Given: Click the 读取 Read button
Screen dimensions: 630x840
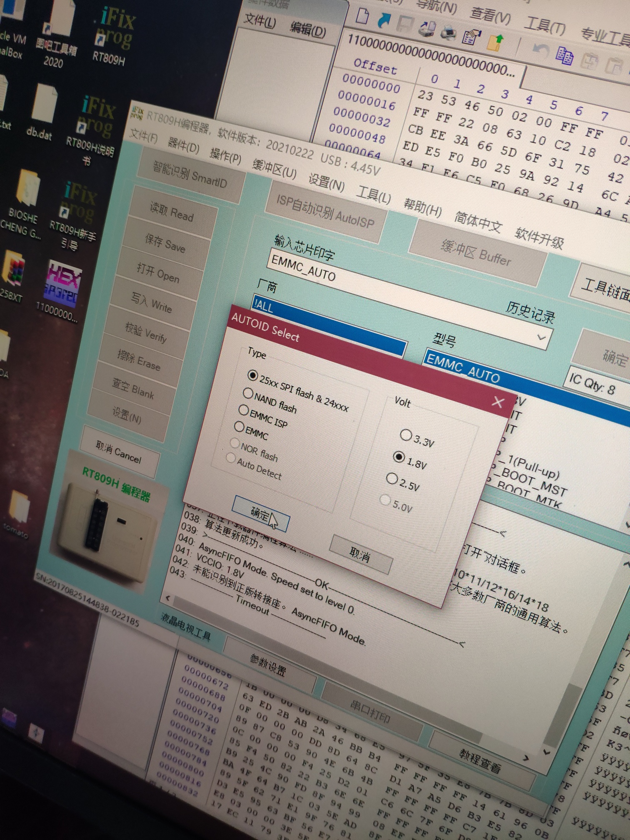Looking at the screenshot, I should point(172,212).
